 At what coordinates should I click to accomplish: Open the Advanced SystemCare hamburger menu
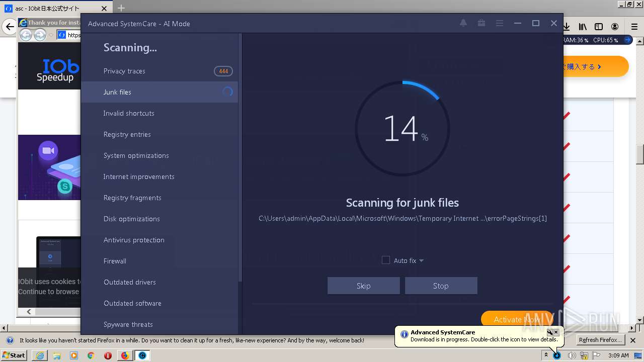pyautogui.click(x=500, y=23)
